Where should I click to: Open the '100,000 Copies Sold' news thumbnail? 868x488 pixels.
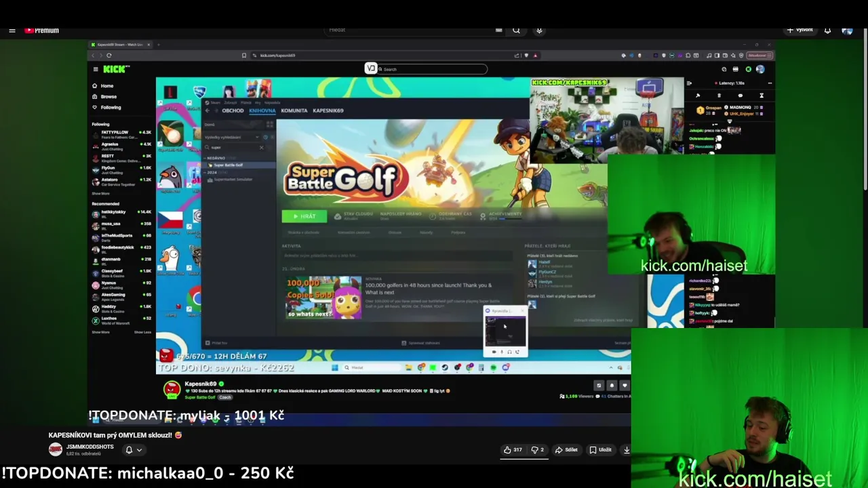coord(324,297)
